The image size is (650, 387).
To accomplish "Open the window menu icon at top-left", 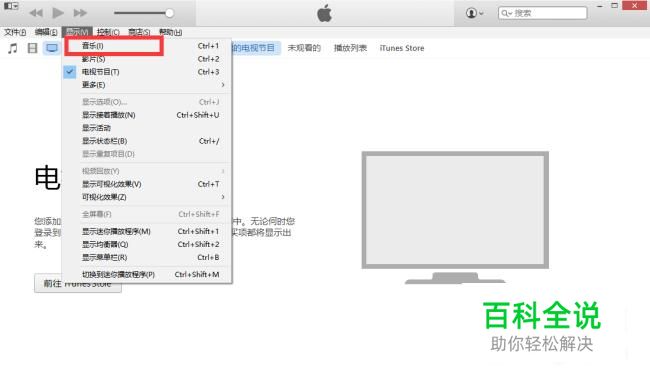I will [11, 6].
